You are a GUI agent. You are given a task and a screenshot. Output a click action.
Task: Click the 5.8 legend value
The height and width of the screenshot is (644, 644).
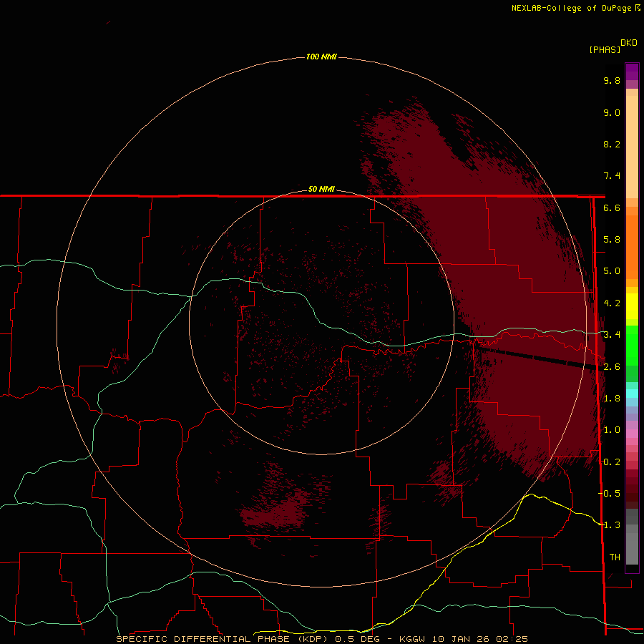coord(612,240)
